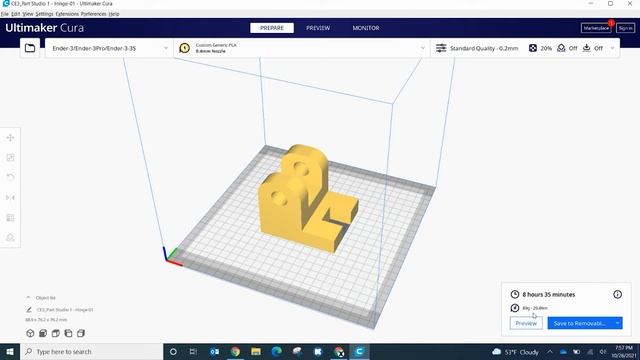Open file folder icon in toolbar
The image size is (640, 360).
[30, 48]
